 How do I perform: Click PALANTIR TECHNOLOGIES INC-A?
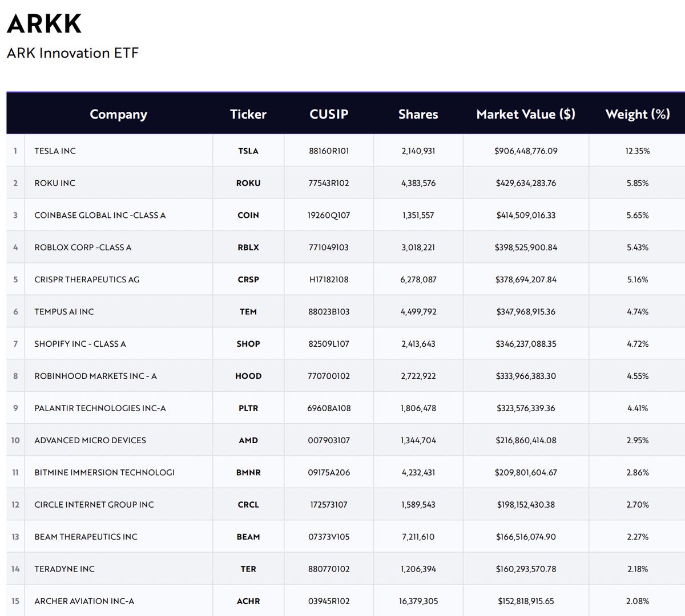click(x=100, y=408)
